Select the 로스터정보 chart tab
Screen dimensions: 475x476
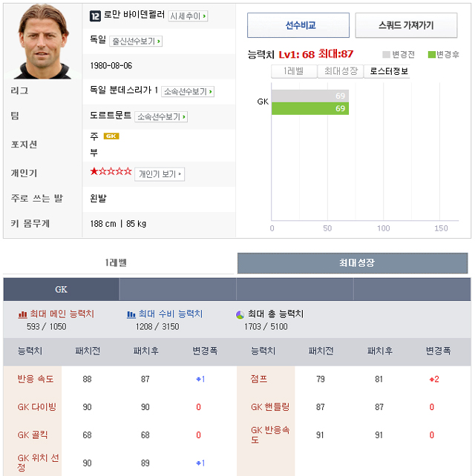[x=387, y=71]
